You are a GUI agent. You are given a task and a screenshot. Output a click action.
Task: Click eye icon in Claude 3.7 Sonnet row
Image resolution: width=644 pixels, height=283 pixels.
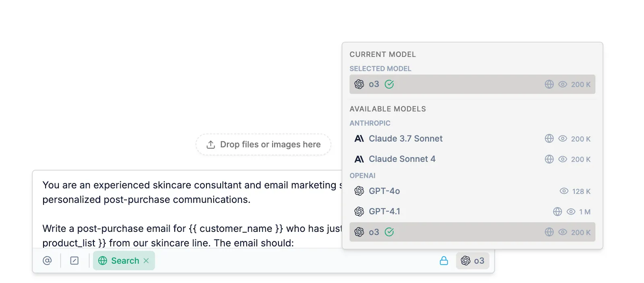coord(563,139)
